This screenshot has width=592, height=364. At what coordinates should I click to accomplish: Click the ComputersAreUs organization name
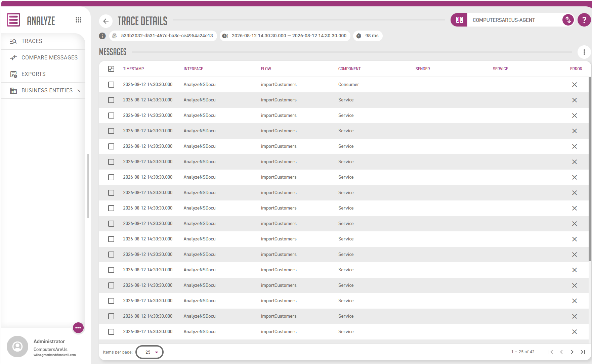[50, 350]
